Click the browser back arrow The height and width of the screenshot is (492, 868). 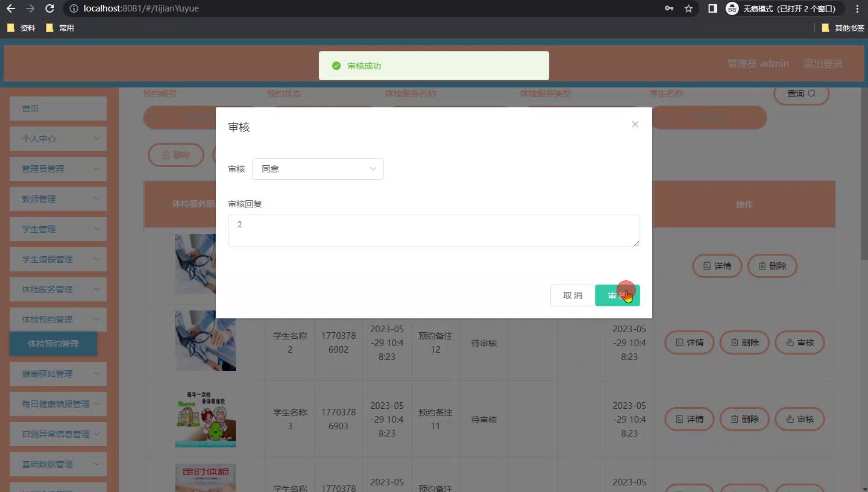(x=10, y=8)
